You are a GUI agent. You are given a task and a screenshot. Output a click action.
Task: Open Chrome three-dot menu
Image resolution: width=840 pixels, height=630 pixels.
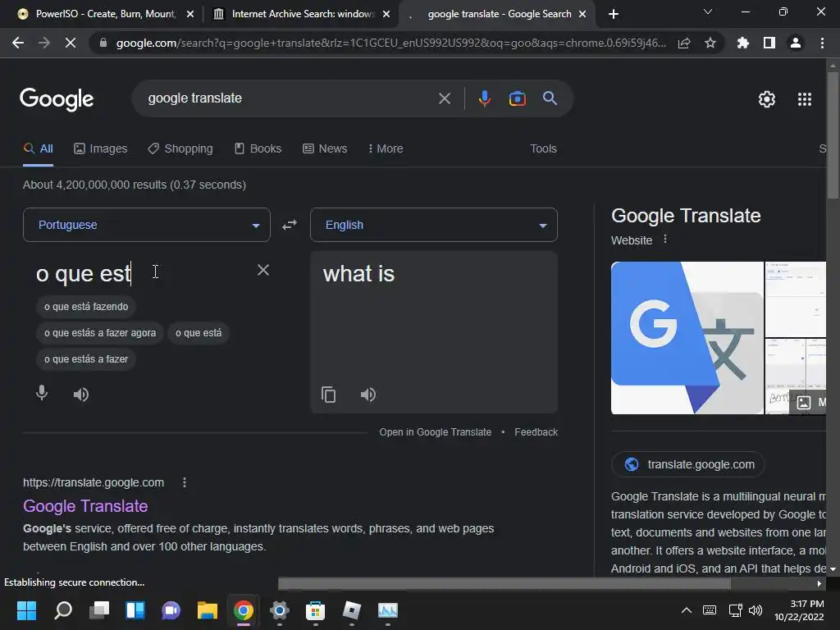822,43
